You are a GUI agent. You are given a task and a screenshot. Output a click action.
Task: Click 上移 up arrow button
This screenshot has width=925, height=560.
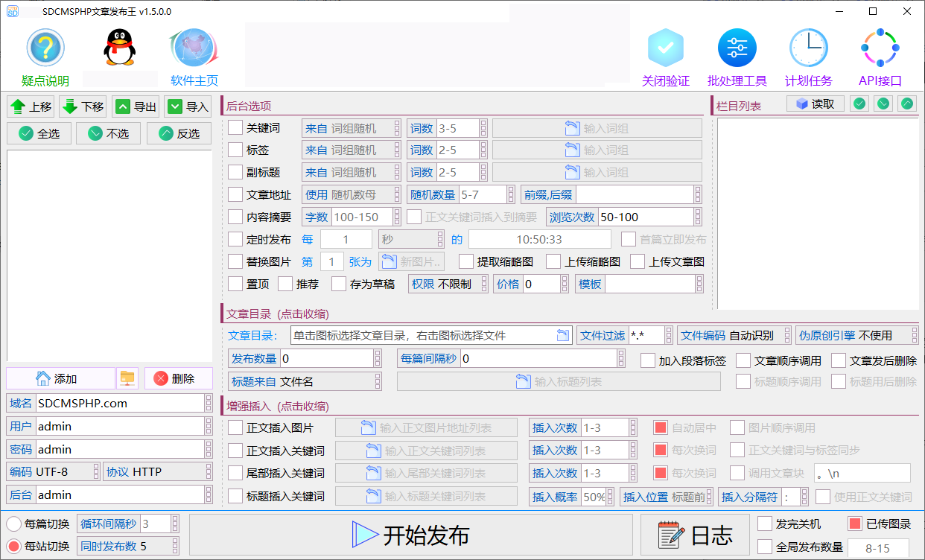31,106
